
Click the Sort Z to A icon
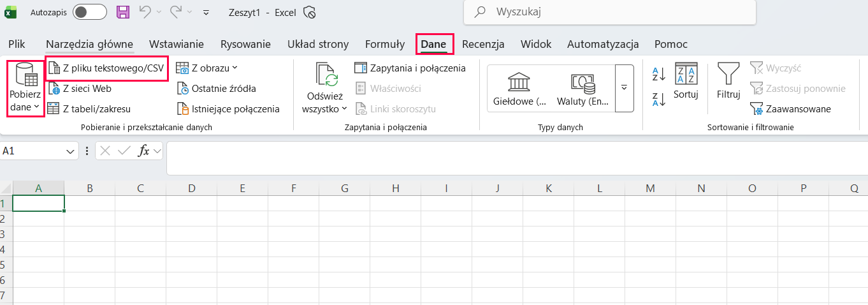[658, 99]
